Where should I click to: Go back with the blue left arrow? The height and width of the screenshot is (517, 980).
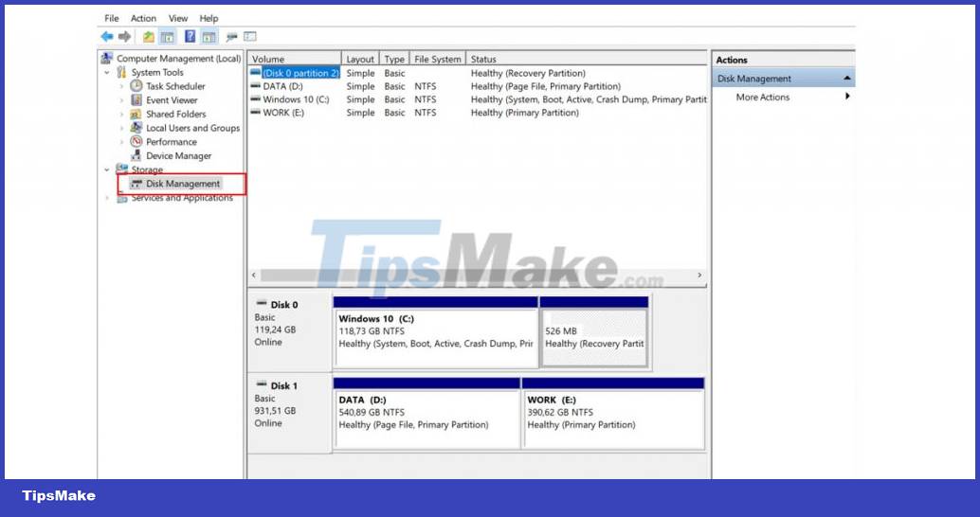tap(107, 37)
